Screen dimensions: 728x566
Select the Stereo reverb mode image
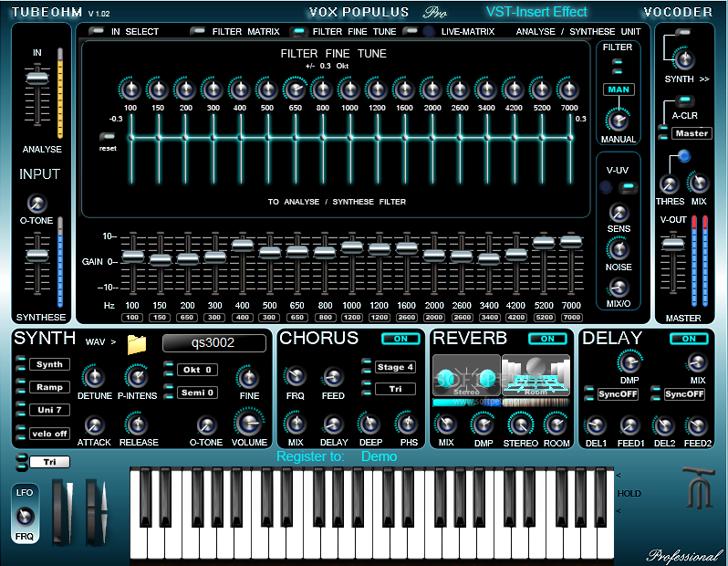point(466,375)
